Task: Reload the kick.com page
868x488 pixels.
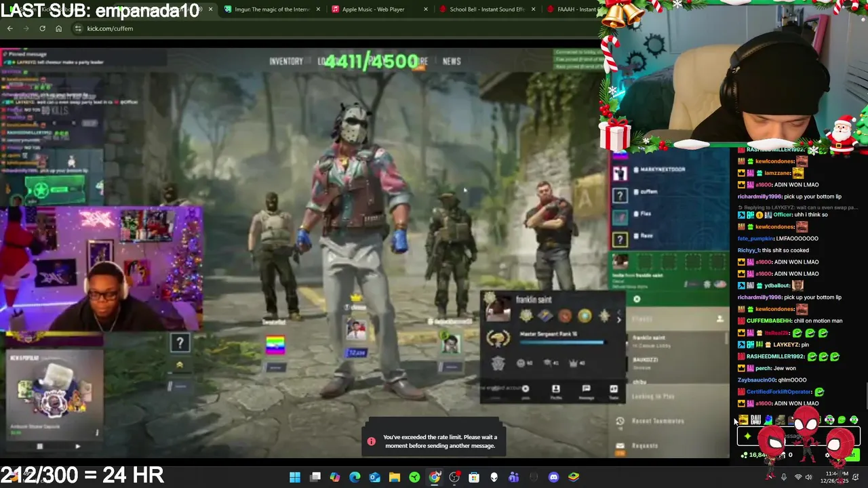Action: click(x=42, y=28)
